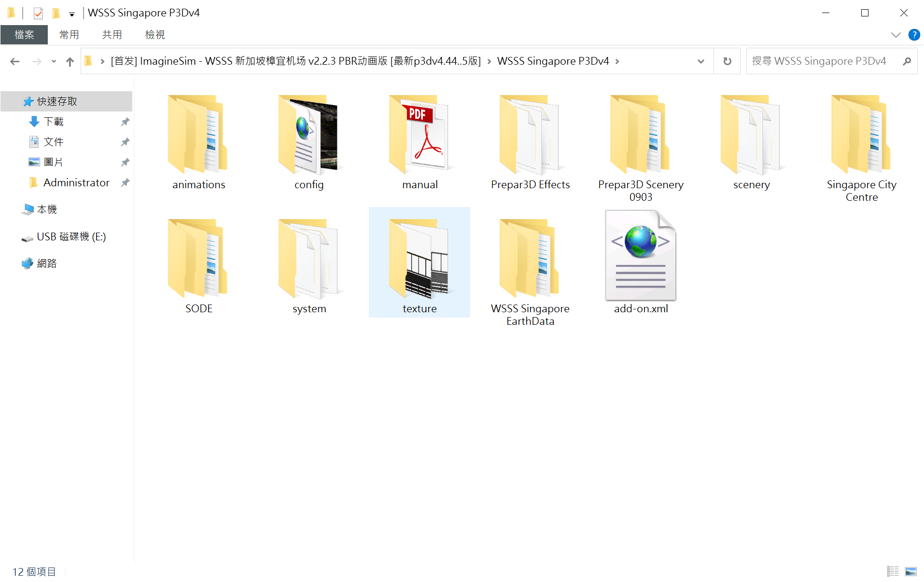Go back with the back arrow
924x582 pixels.
[x=15, y=61]
